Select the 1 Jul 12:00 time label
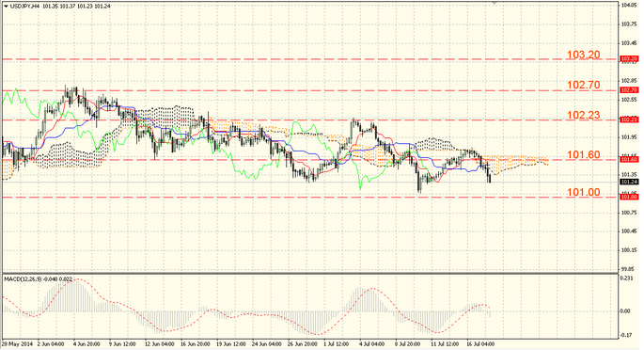This screenshot has width=644, height=350. (337, 343)
